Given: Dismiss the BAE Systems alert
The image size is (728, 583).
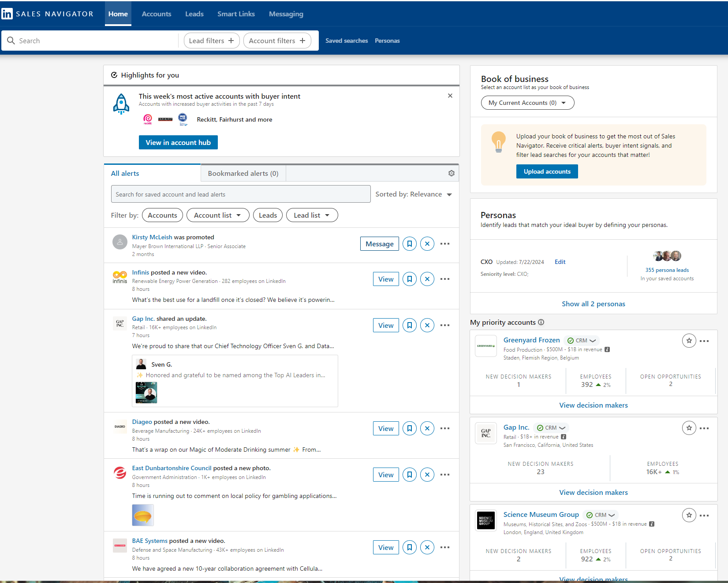Looking at the screenshot, I should pyautogui.click(x=427, y=547).
